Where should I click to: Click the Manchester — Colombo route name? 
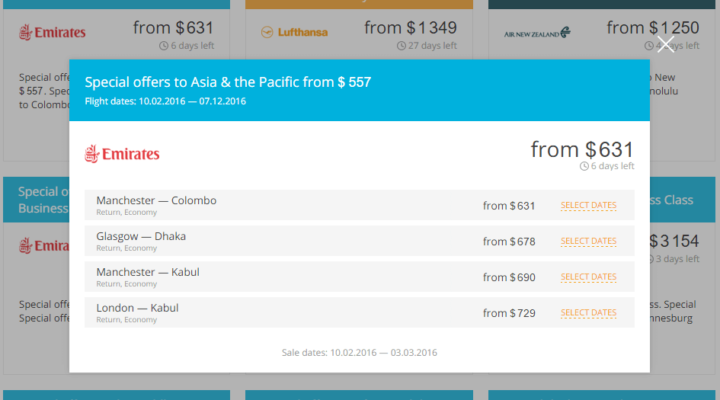(156, 201)
